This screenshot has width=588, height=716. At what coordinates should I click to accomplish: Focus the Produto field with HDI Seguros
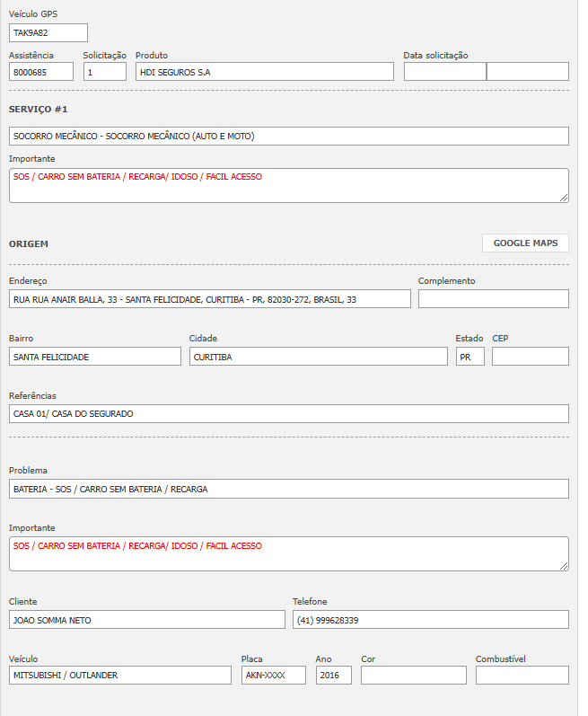[x=265, y=72]
